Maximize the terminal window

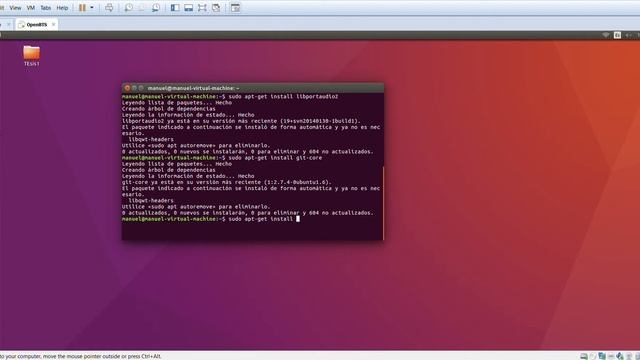click(141, 88)
